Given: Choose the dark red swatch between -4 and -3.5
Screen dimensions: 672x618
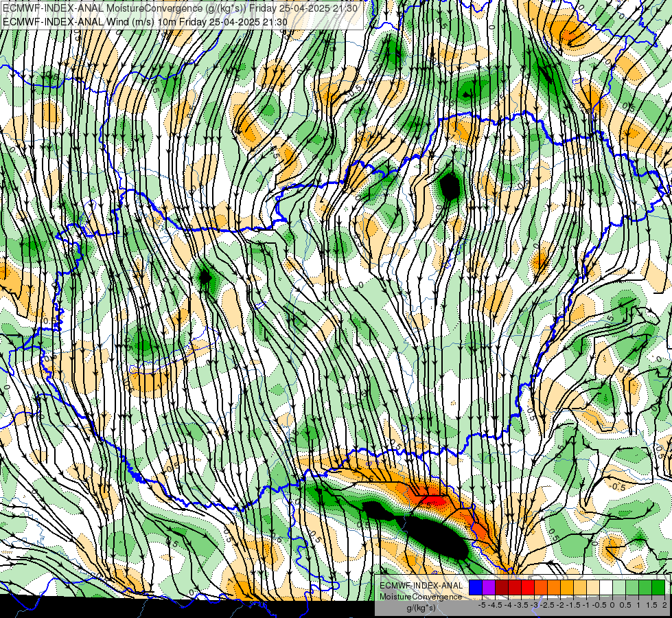Looking at the screenshot, I should click(x=515, y=588).
